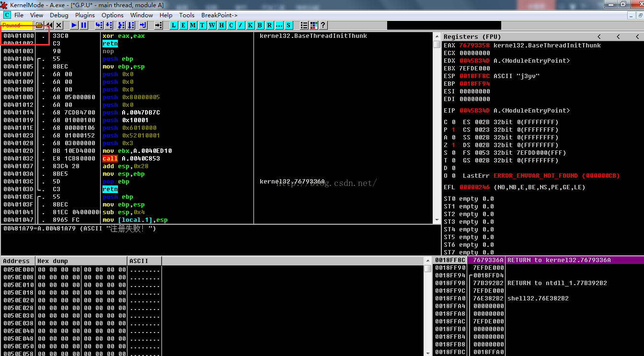This screenshot has width=644, height=356.
Task: Show Patches via slash button
Action: tap(241, 25)
